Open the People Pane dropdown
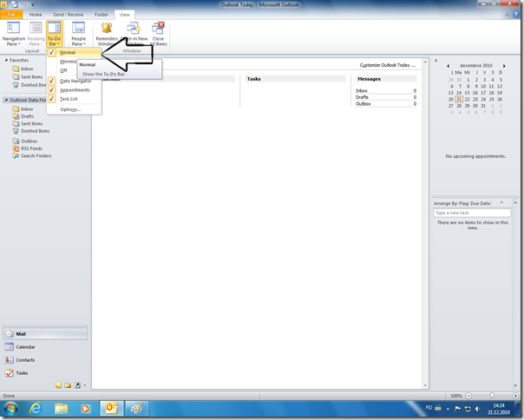Viewport: 524px width, 420px height. point(79,34)
